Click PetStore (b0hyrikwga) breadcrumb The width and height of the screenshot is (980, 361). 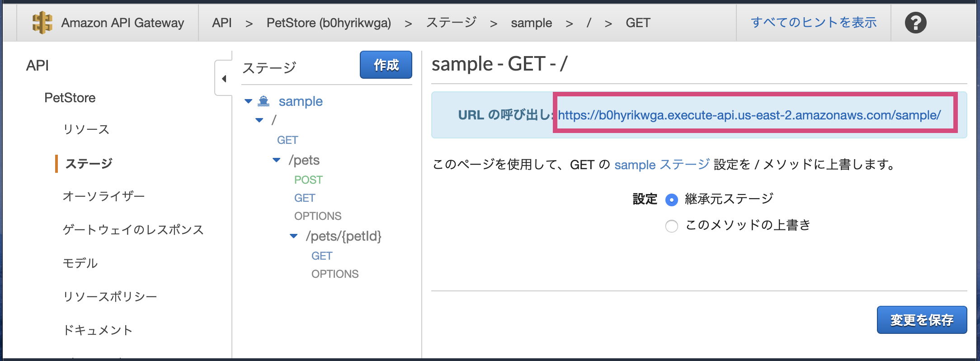tap(329, 23)
